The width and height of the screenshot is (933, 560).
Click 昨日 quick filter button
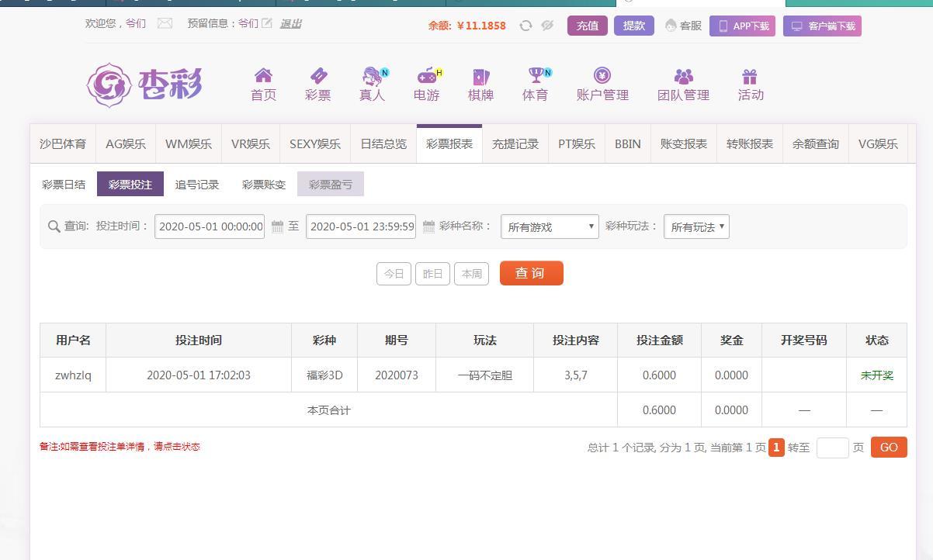432,274
